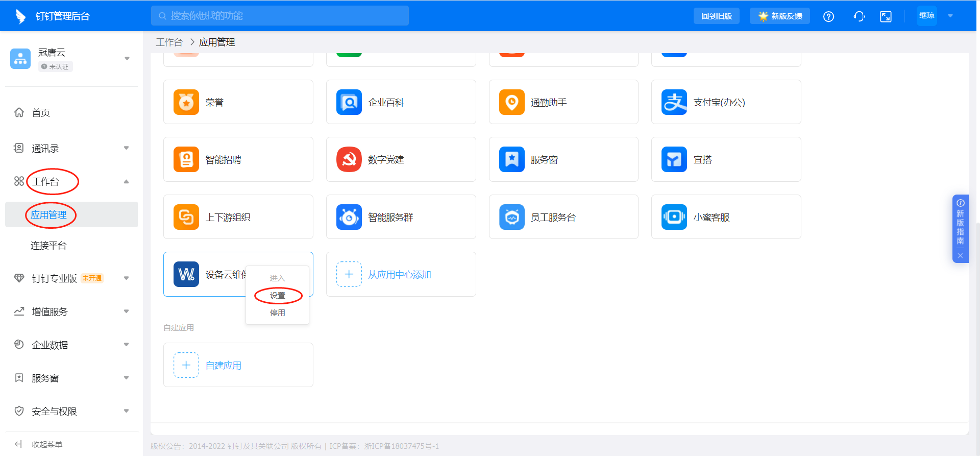The height and width of the screenshot is (456, 980).
Task: Open the 数字党建 app icon
Action: tap(349, 159)
